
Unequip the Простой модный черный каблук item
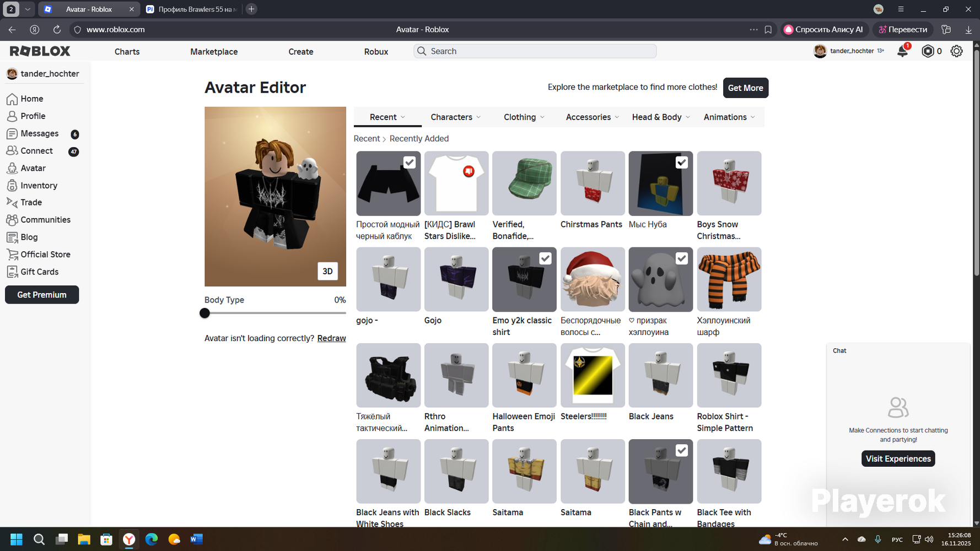(410, 163)
